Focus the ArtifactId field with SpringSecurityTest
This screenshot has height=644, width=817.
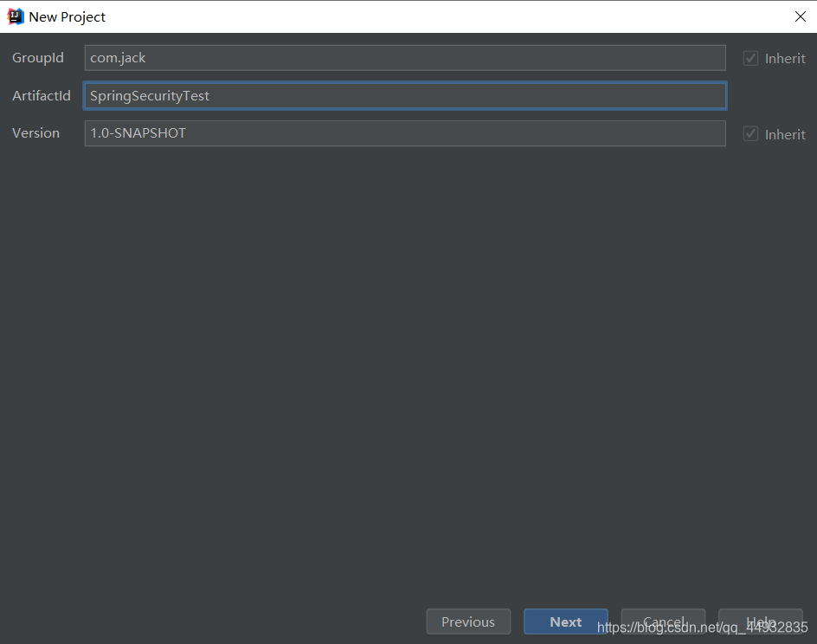click(x=405, y=96)
